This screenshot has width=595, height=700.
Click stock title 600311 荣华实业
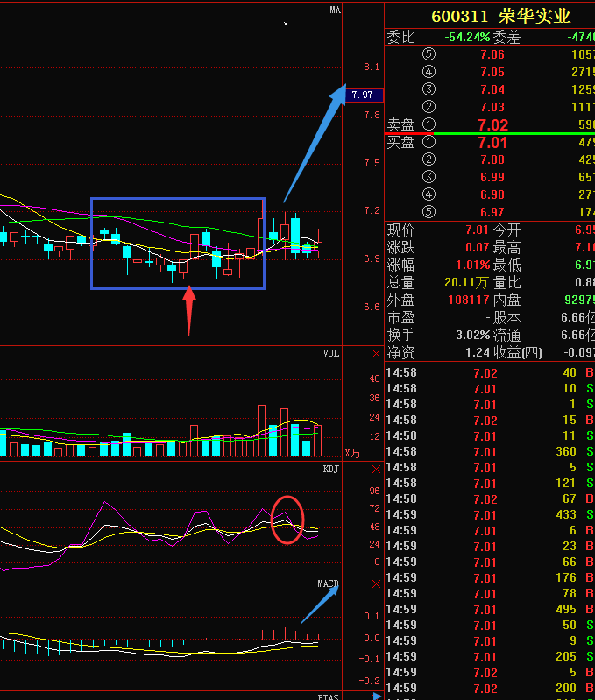click(501, 16)
